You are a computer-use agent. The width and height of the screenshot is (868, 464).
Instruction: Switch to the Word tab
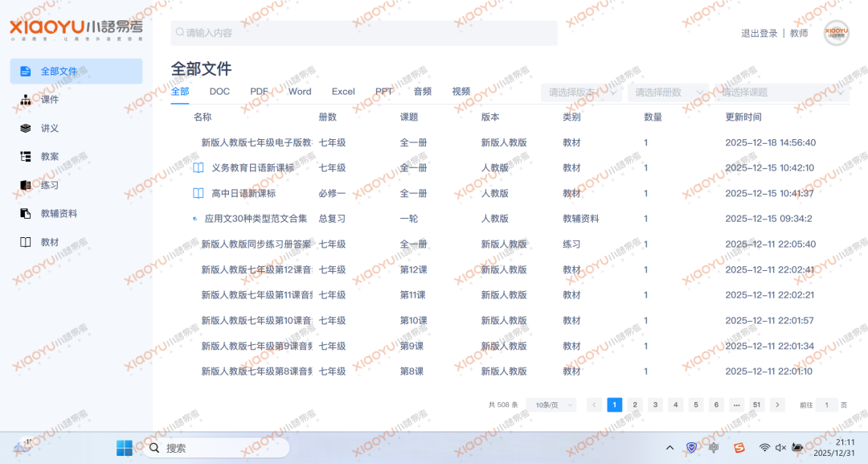[300, 92]
